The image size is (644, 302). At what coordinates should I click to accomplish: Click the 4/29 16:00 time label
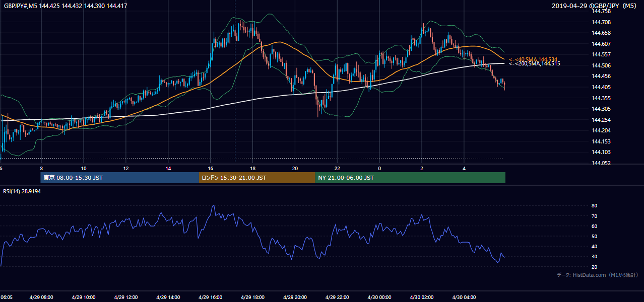(210, 297)
